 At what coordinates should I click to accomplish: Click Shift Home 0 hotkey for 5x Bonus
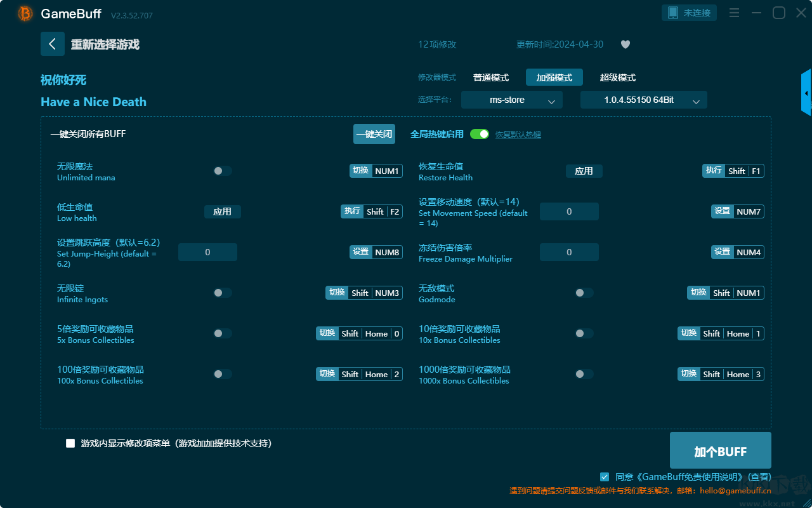(360, 333)
